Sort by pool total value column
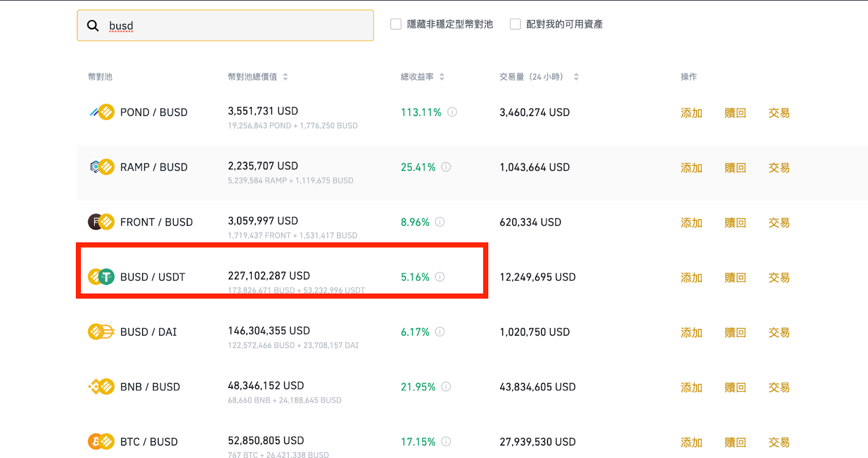Viewport: 868px width, 458px height. point(285,77)
